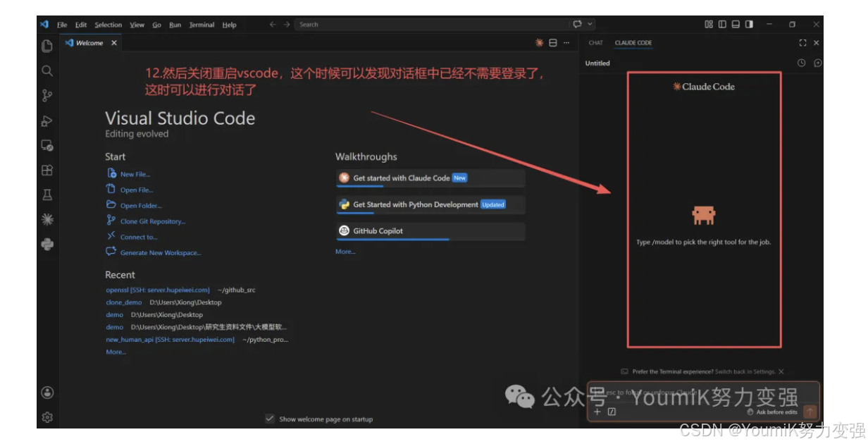868x444 pixels.
Task: Click the Claude Code spark icon in editor toolbar
Action: tap(540, 43)
